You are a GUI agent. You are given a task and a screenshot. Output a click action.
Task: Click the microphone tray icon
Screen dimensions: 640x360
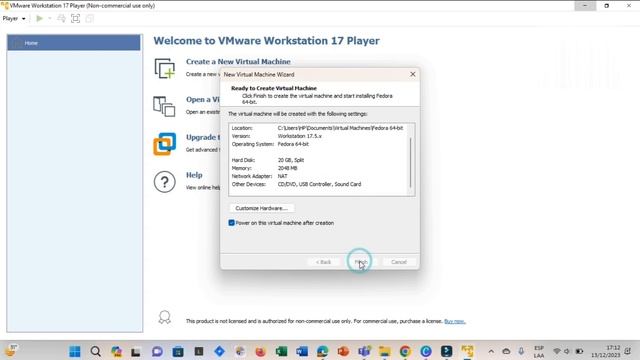coord(521,351)
